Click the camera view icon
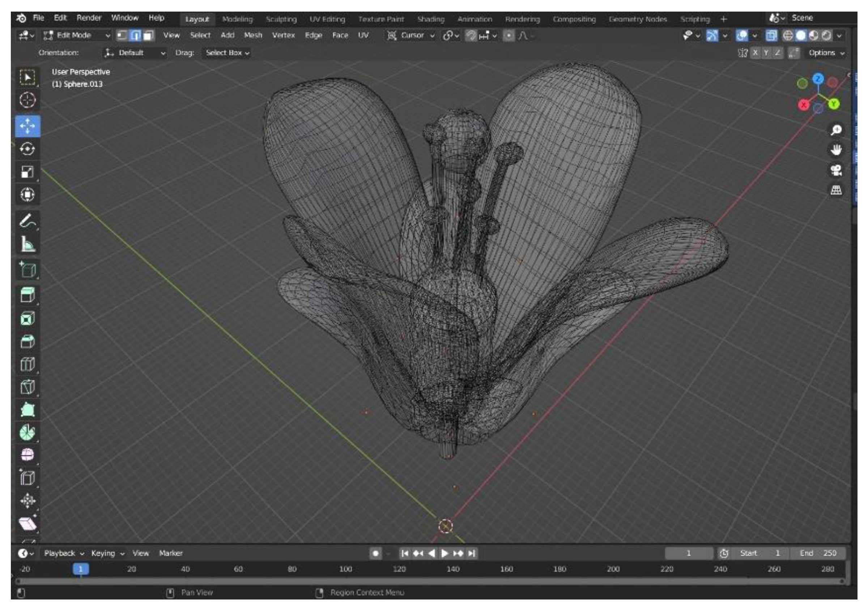The image size is (868, 610). (x=836, y=170)
